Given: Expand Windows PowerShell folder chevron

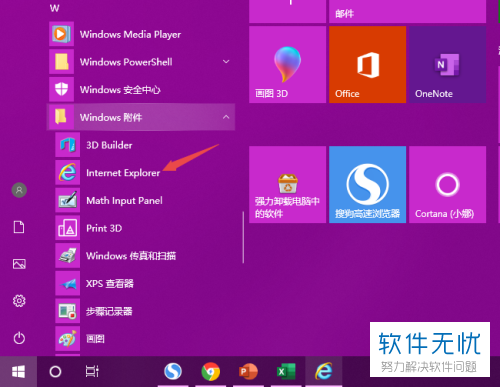Looking at the screenshot, I should tap(226, 62).
